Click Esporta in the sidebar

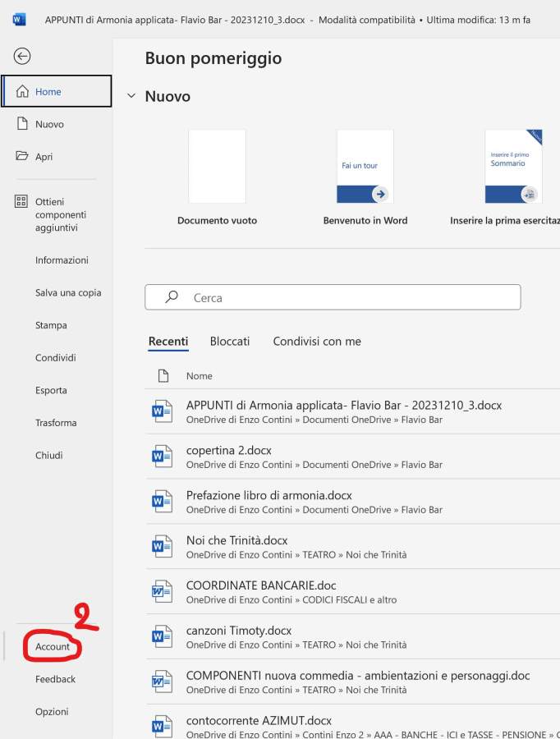tap(51, 390)
